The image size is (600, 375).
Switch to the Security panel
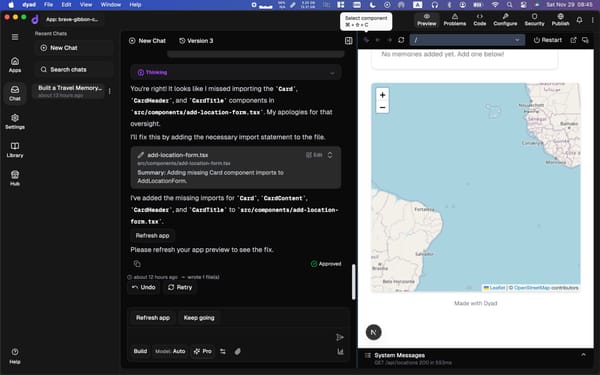click(x=534, y=20)
